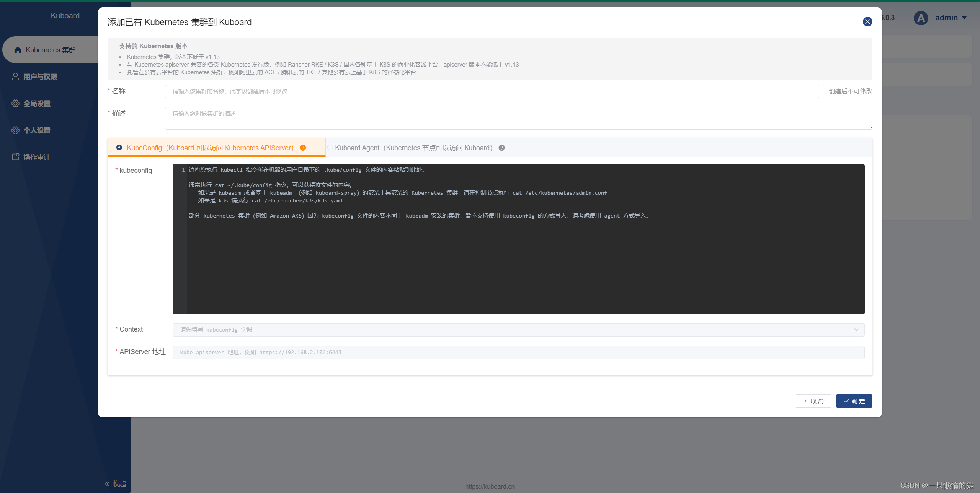Click the audit icon next to 操作审计
This screenshot has height=493, width=980.
click(15, 157)
